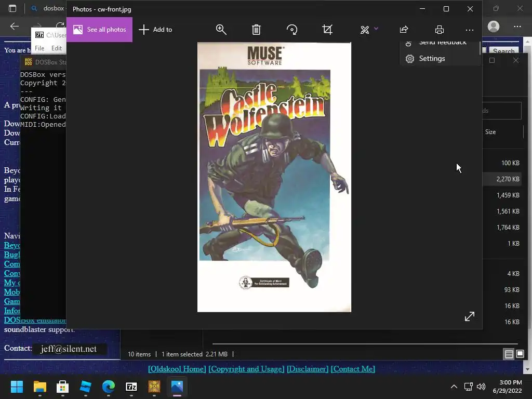Open Microsoft Store taskbar icon

(x=62, y=387)
